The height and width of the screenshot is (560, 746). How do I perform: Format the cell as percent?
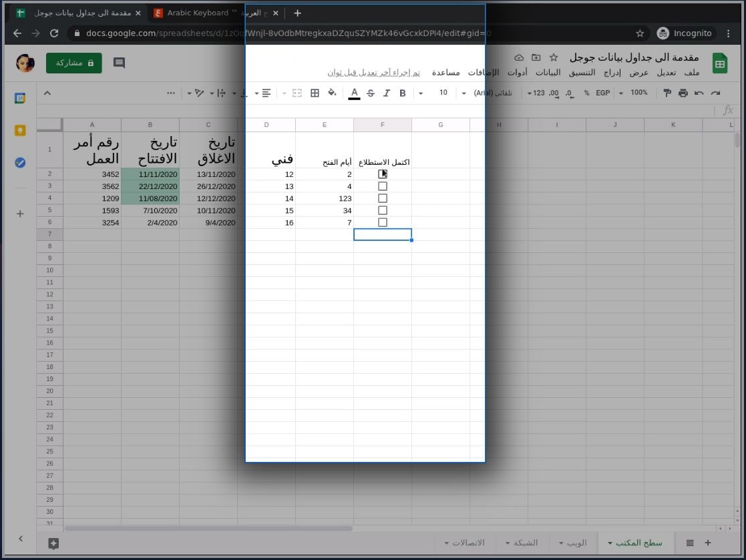pyautogui.click(x=586, y=93)
